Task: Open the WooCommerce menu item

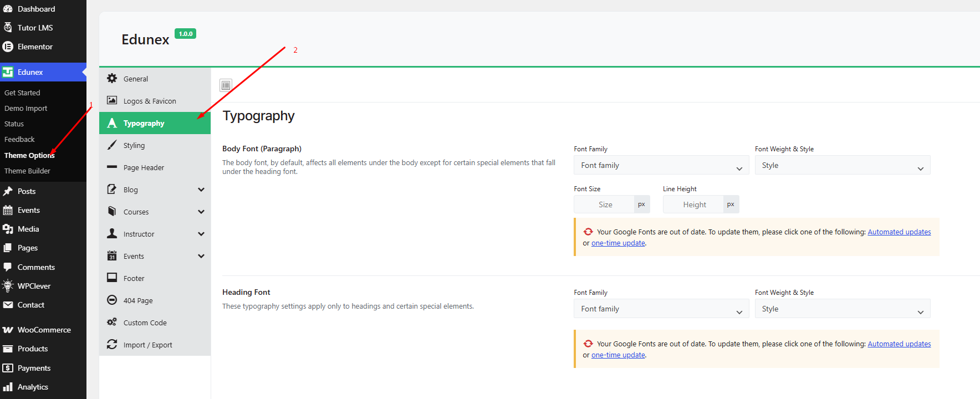Action: [x=43, y=330]
